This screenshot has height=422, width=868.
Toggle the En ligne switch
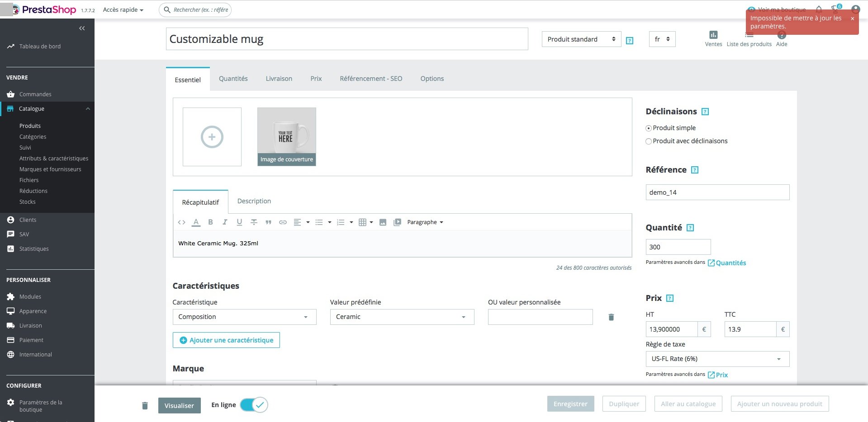(254, 405)
